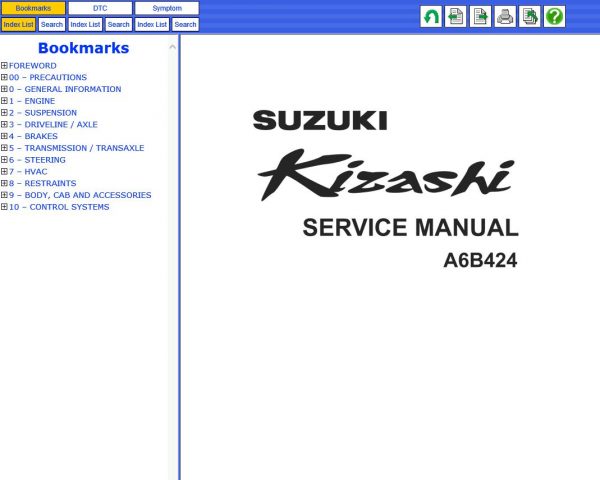
Task: Open the 1 – ENGINE link
Action: tap(32, 101)
